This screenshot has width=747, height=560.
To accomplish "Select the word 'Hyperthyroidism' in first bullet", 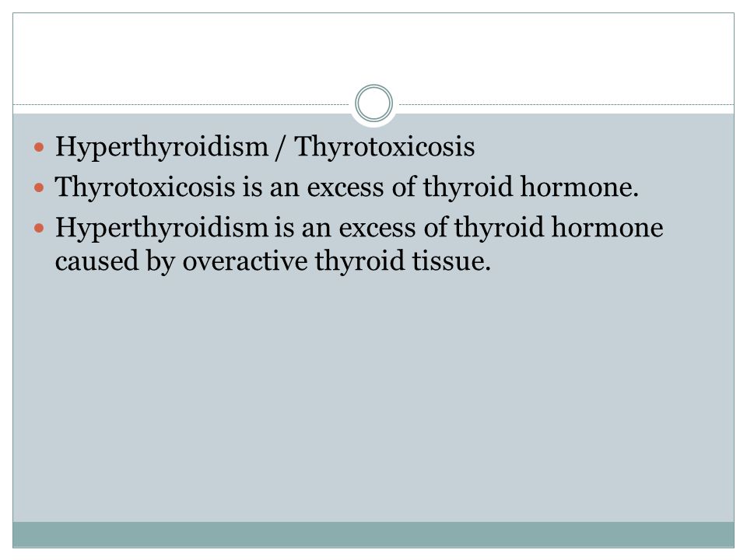I will pyautogui.click(x=162, y=147).
